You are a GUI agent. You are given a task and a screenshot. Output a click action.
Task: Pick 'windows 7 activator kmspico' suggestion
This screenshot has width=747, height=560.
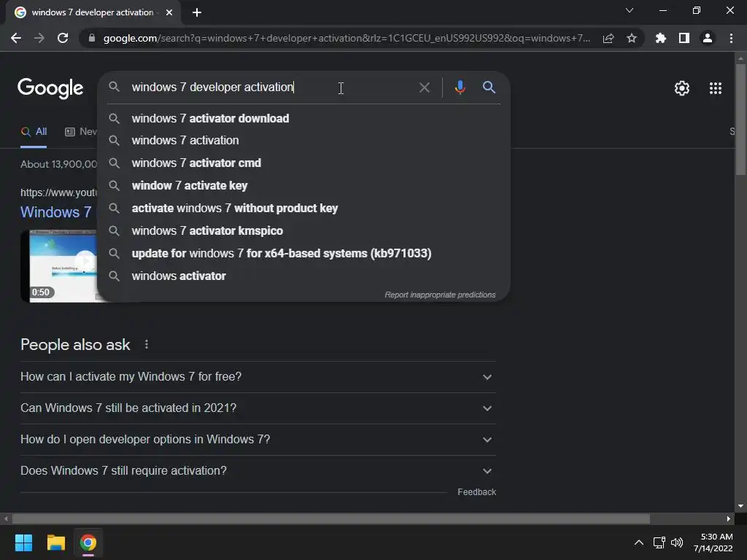point(303,230)
